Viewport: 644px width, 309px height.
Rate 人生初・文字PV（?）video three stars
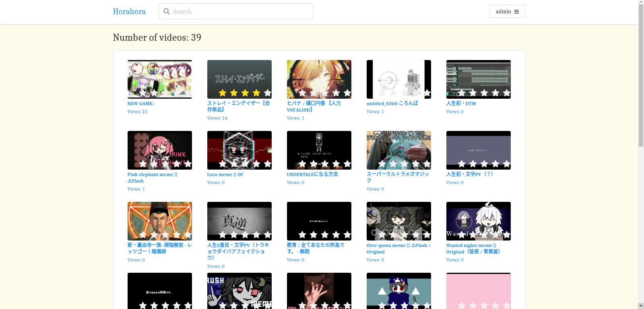click(x=484, y=164)
